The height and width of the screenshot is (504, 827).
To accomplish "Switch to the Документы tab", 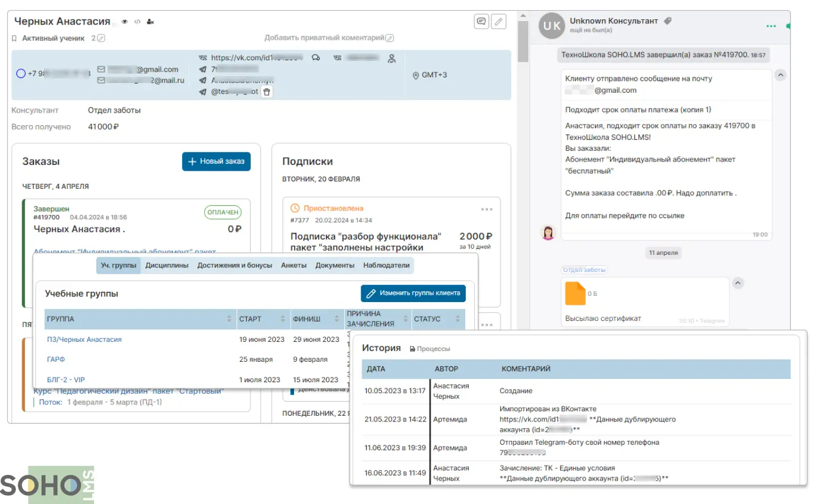I will pyautogui.click(x=334, y=265).
